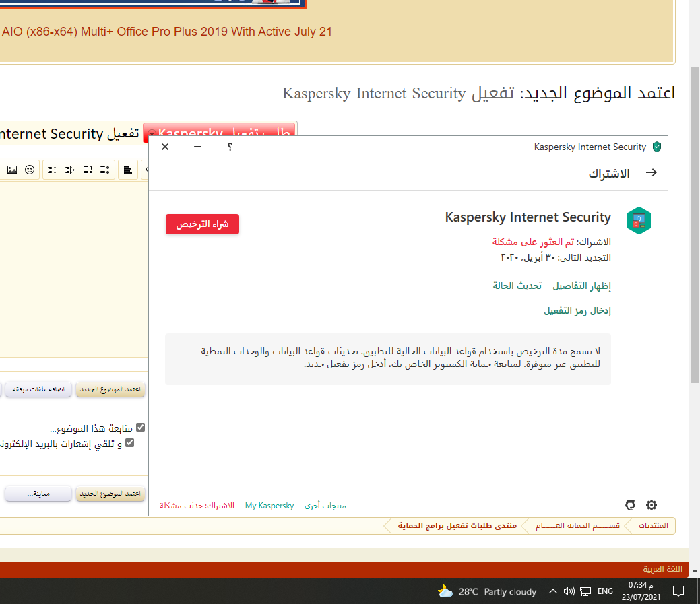700x604 pixels.
Task: Click إدخال رمز التفعيل activation code link
Action: 577,311
